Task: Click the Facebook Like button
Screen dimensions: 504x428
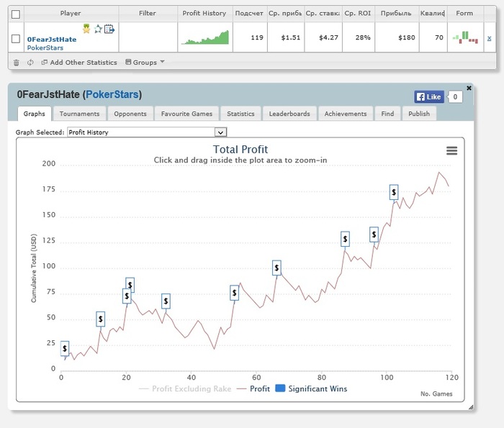Action: coord(429,96)
